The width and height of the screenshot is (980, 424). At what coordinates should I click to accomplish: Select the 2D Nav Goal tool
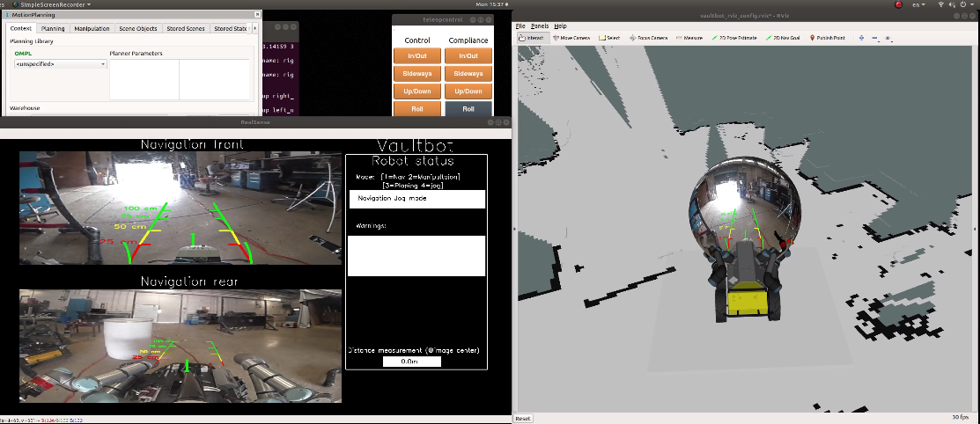click(786, 39)
